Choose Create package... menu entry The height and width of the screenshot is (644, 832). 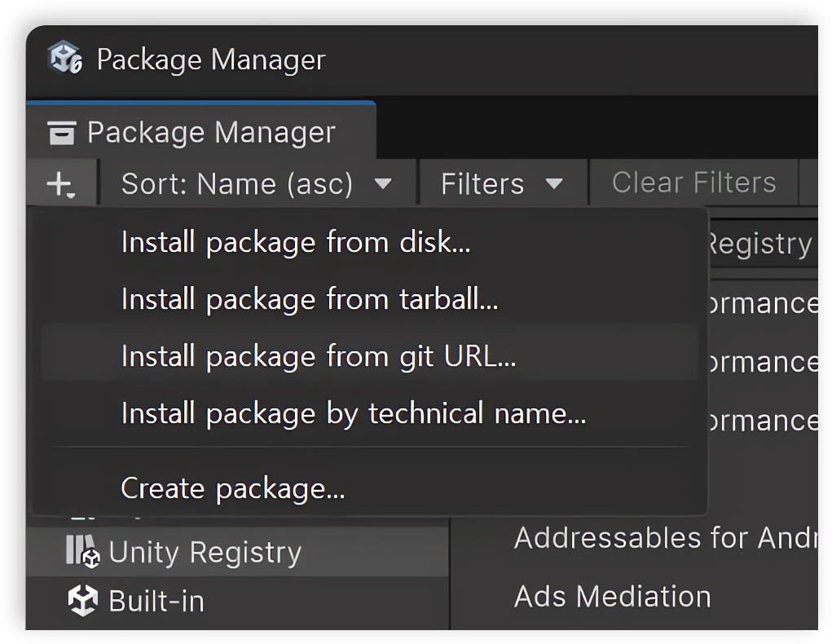369,488
